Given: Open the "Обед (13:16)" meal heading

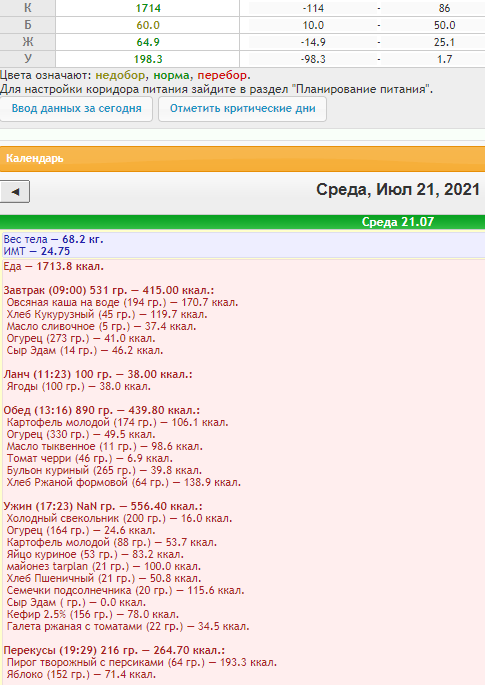Looking at the screenshot, I should click(x=102, y=411).
